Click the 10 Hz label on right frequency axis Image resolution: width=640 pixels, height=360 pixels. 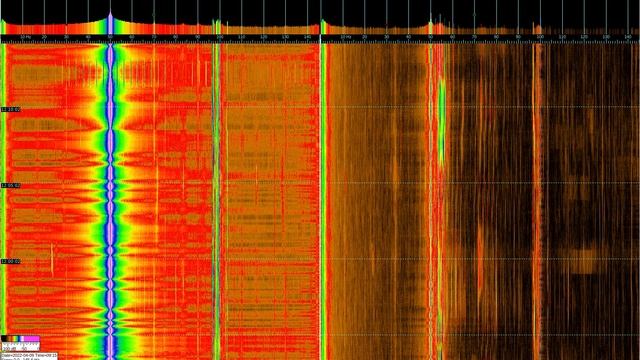[346, 37]
